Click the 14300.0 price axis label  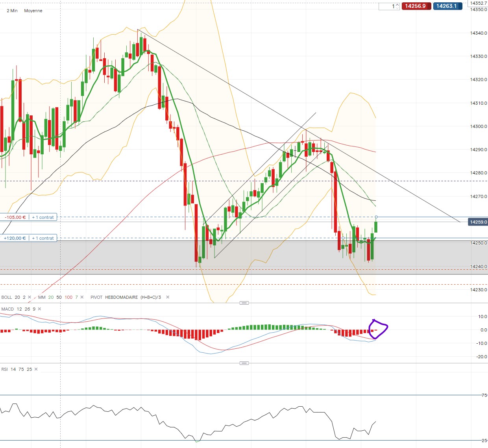(479, 126)
